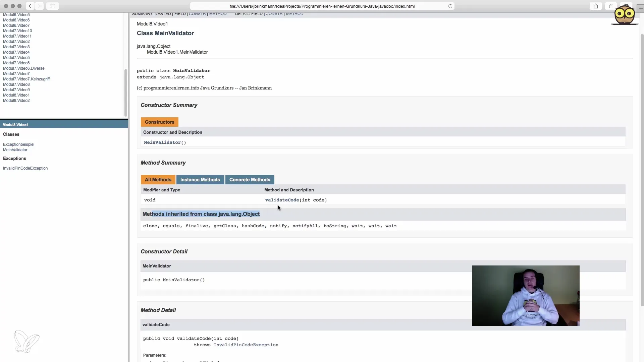Select package Modul7.Video10 in package list

[x=17, y=31]
